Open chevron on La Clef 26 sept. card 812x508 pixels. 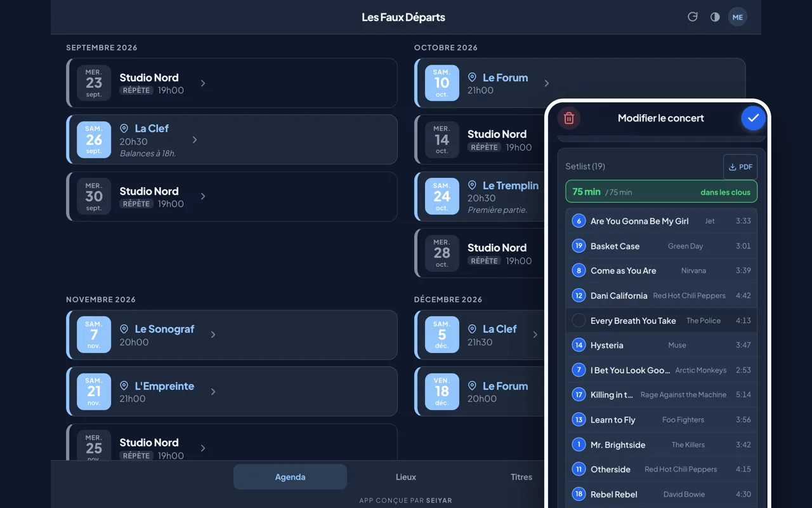195,140
